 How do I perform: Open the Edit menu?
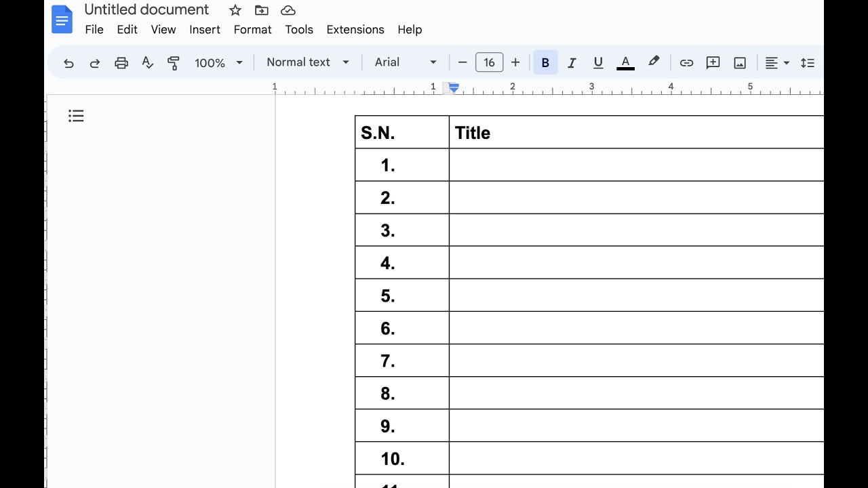(x=127, y=29)
